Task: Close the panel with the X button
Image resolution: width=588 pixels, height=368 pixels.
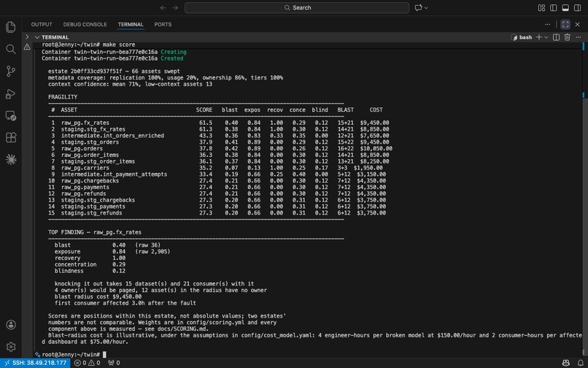Action: tap(578, 24)
